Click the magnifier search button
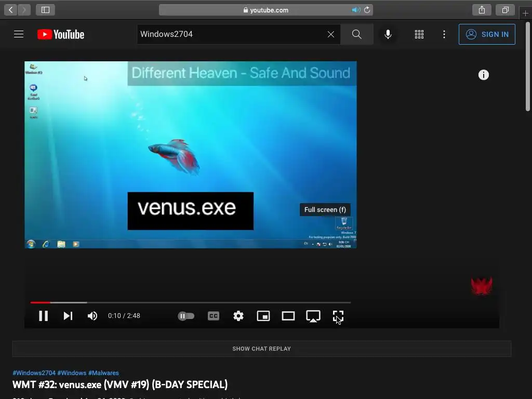 click(356, 34)
